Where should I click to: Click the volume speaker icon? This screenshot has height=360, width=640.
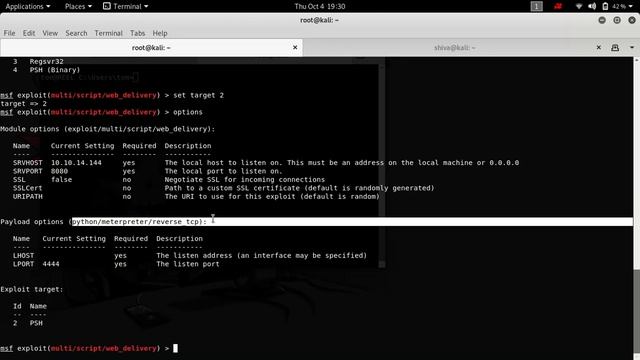click(x=592, y=6)
